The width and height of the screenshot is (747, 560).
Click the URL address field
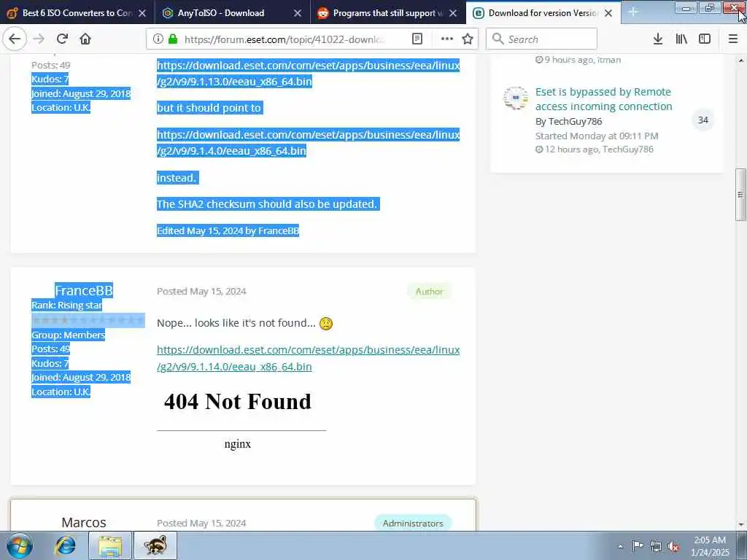285,39
